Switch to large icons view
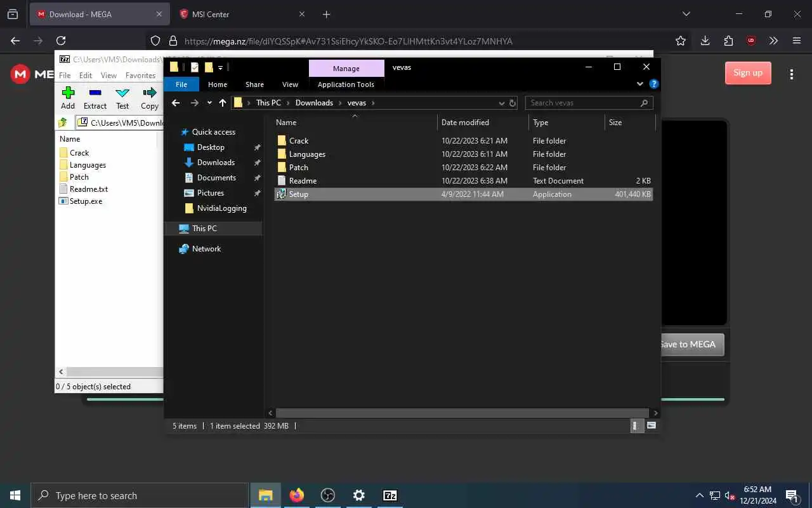The width and height of the screenshot is (812, 508). coord(651,426)
